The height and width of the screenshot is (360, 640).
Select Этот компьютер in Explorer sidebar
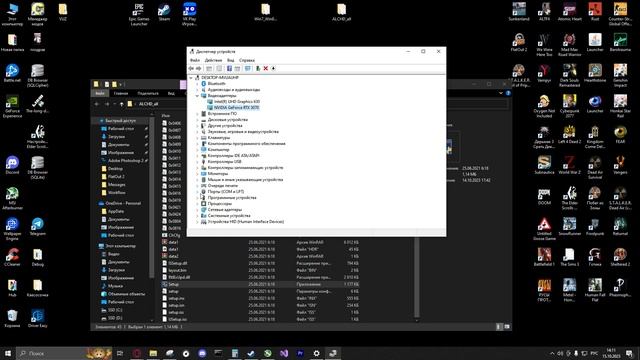pos(120,246)
